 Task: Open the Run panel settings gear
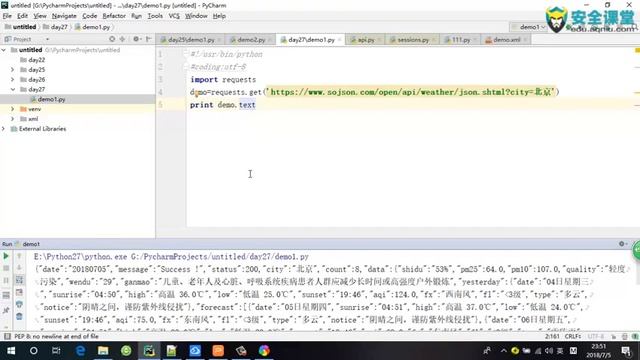[622, 244]
